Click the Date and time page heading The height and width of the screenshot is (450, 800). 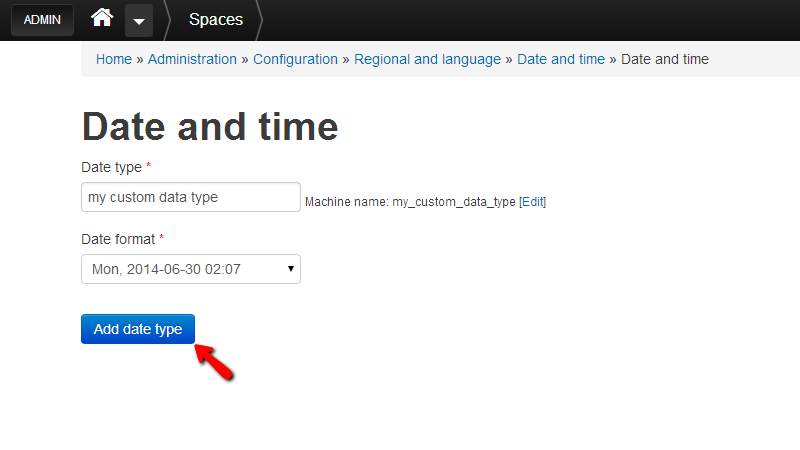coord(210,127)
